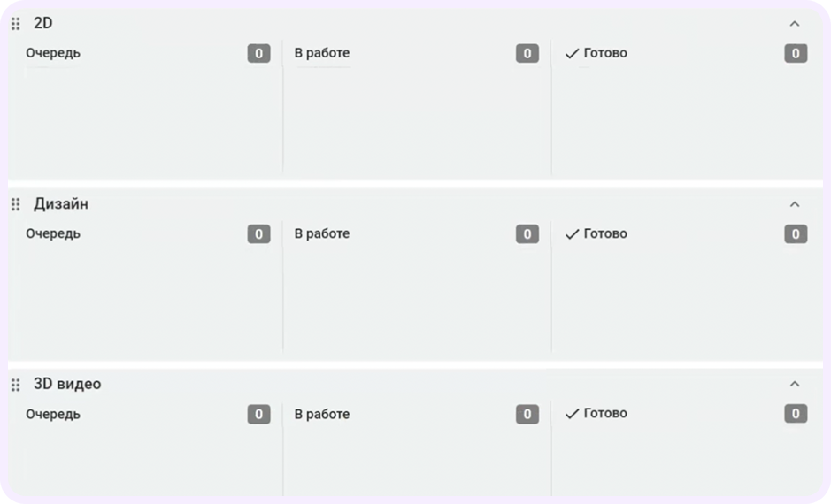Click the В работе count badge in 2D

527,54
